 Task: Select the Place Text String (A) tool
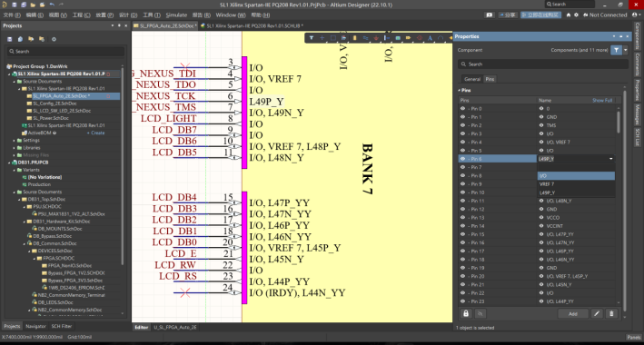[430, 38]
